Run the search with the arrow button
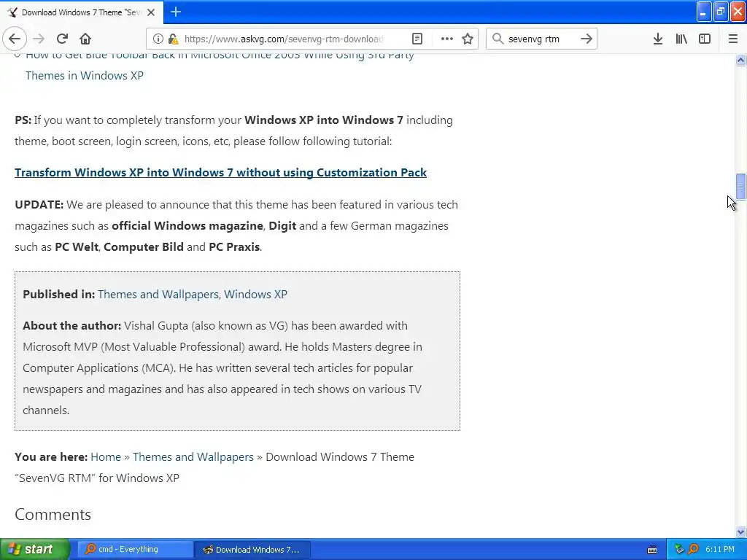 pyautogui.click(x=587, y=39)
